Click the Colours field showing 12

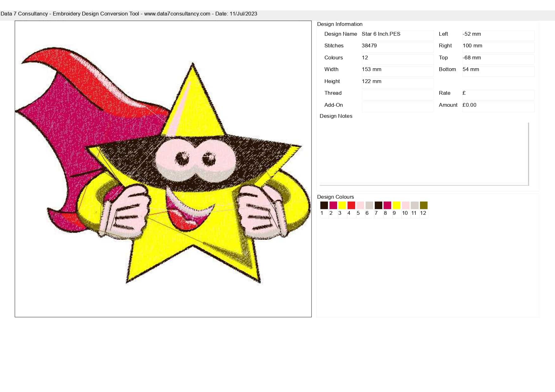pyautogui.click(x=398, y=59)
